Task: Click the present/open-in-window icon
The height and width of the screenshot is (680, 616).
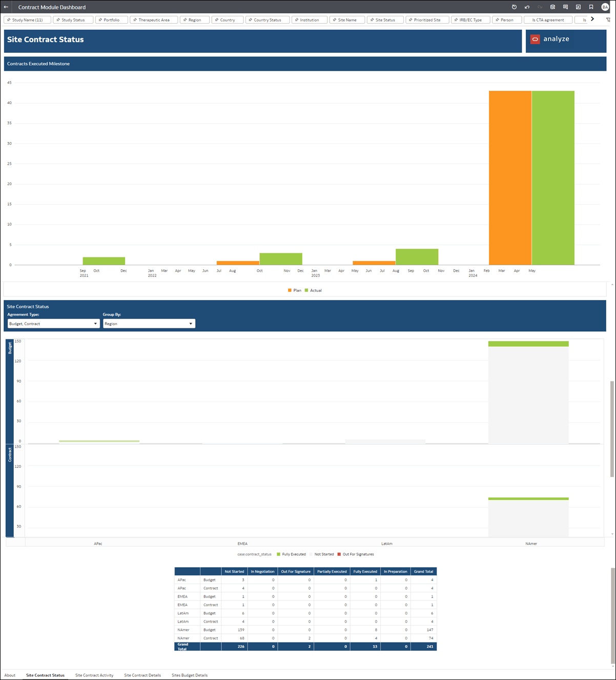Action: pyautogui.click(x=578, y=7)
